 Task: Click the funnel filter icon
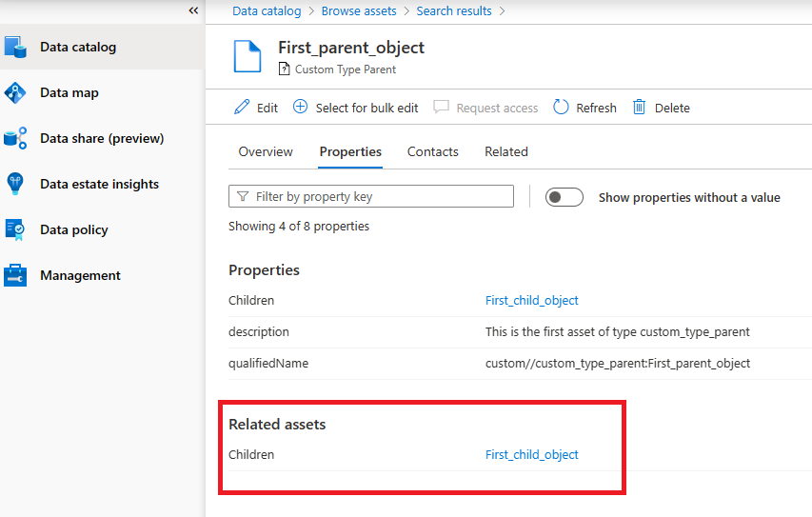[x=243, y=196]
